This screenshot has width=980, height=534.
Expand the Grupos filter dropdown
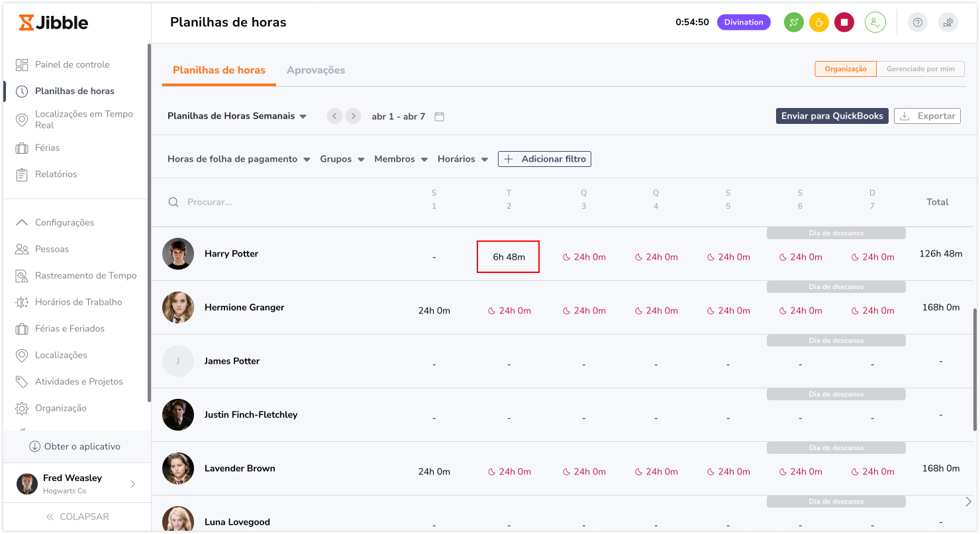[342, 159]
